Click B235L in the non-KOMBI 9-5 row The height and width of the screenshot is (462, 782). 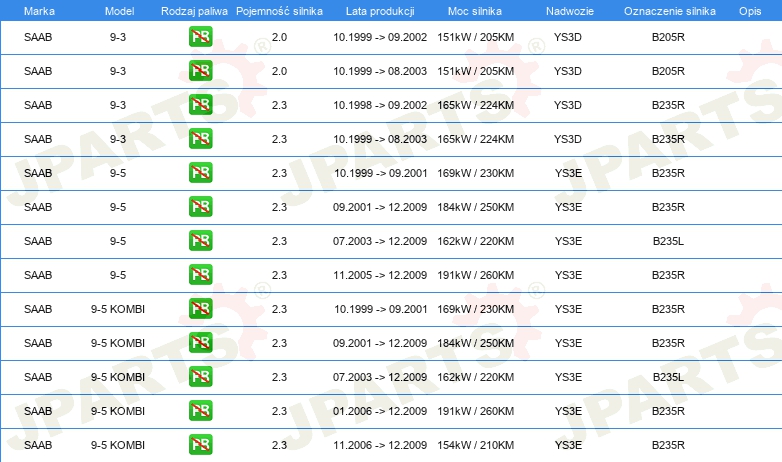(668, 241)
